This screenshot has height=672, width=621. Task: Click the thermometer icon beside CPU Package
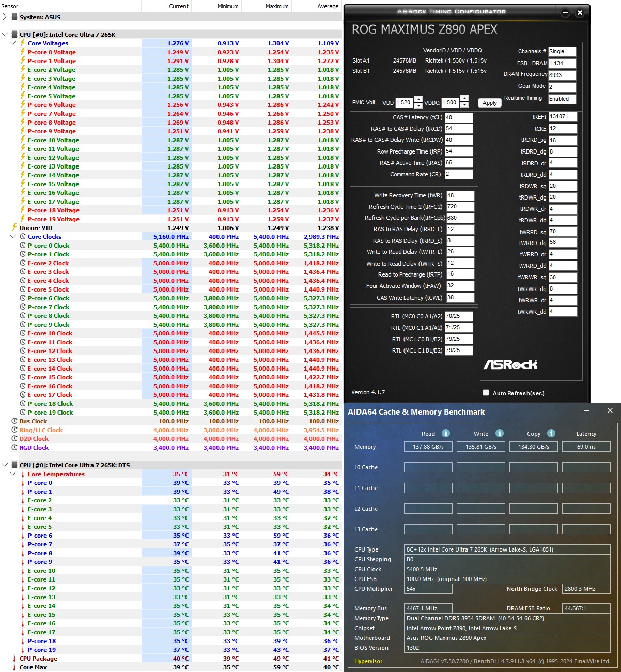tap(14, 659)
